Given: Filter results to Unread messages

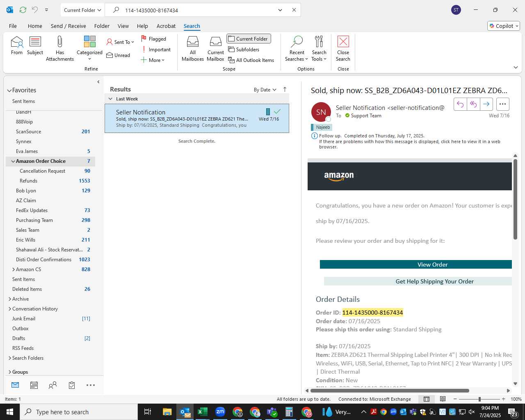Looking at the screenshot, I should tap(118, 55).
